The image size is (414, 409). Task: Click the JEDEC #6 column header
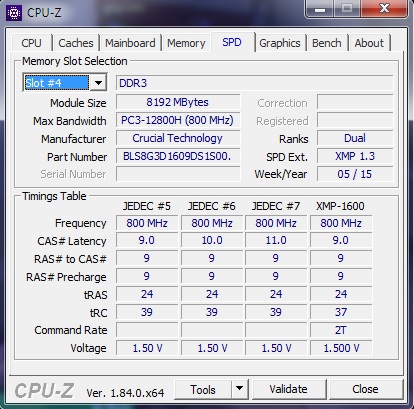pyautogui.click(x=212, y=206)
